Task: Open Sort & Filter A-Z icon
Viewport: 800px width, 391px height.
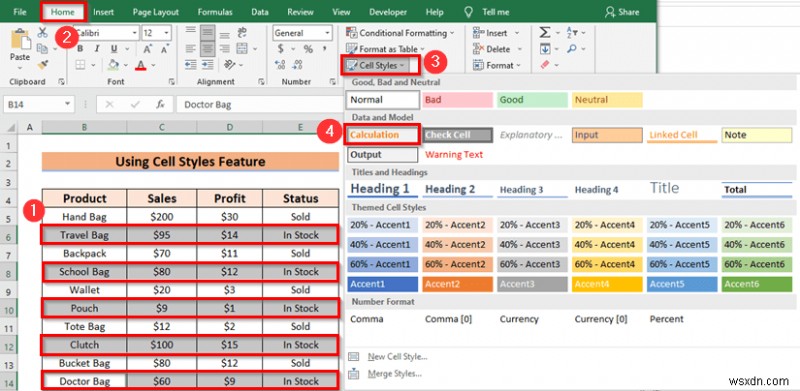Action: 571,33
